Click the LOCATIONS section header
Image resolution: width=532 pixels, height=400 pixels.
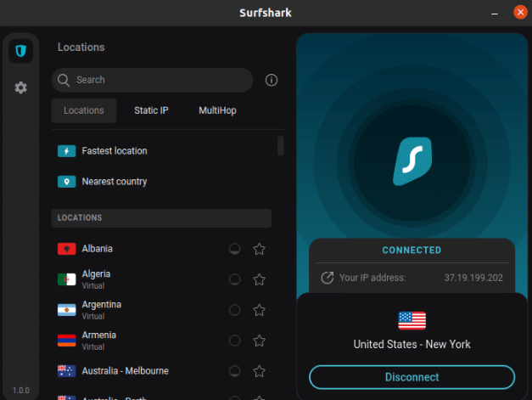pyautogui.click(x=161, y=218)
